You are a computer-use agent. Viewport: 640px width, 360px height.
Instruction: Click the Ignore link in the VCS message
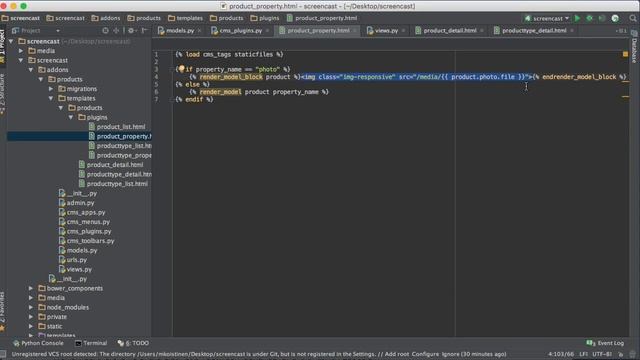click(x=451, y=354)
